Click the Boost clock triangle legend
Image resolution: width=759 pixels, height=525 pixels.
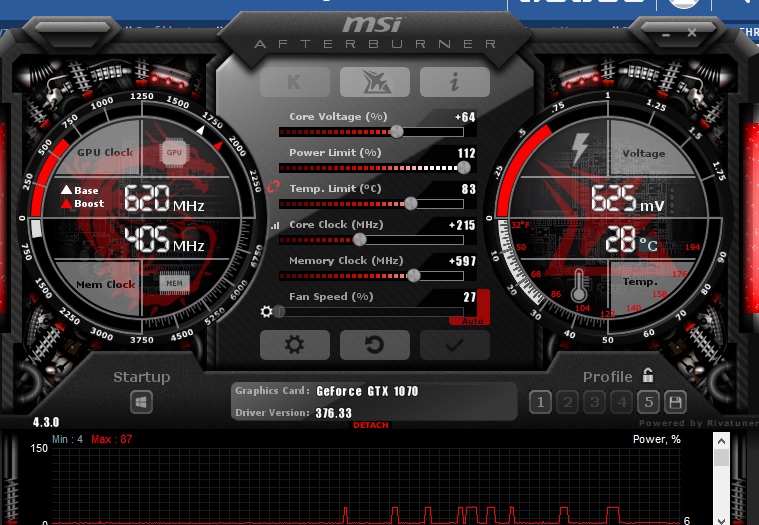[82, 204]
